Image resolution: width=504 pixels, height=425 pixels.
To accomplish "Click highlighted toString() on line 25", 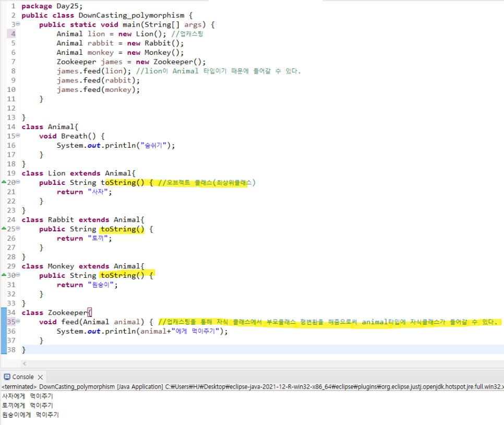I will tap(123, 229).
